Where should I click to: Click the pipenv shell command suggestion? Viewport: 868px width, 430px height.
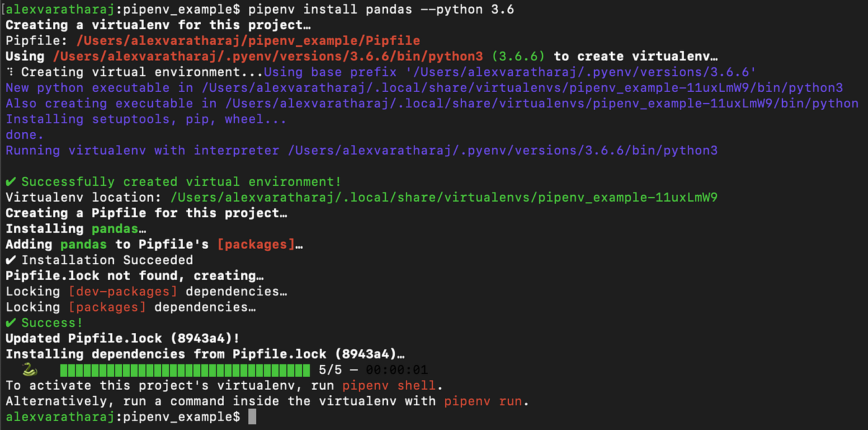point(391,385)
